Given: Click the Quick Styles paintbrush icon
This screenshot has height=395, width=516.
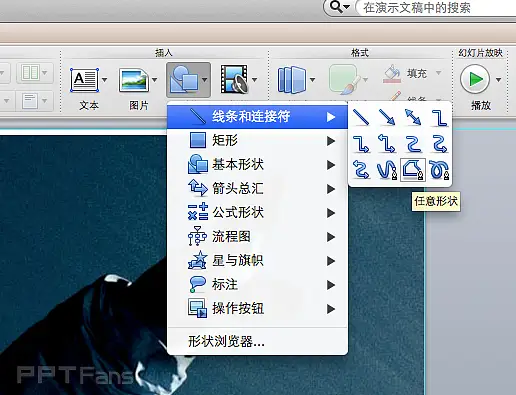Looking at the screenshot, I should (345, 79).
